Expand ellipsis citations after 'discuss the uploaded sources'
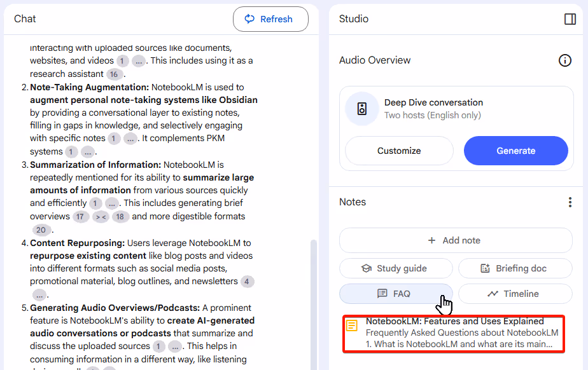Image resolution: width=588 pixels, height=370 pixels. 175,346
